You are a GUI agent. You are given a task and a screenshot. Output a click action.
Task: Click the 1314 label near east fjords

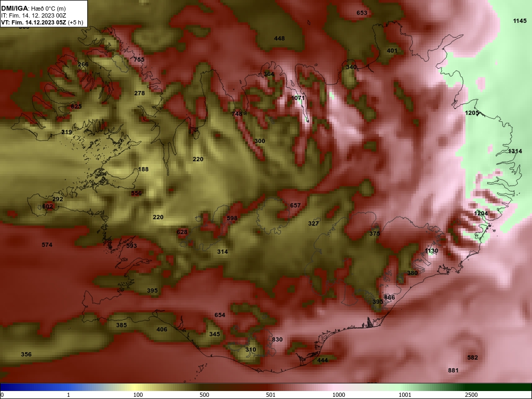click(x=515, y=151)
